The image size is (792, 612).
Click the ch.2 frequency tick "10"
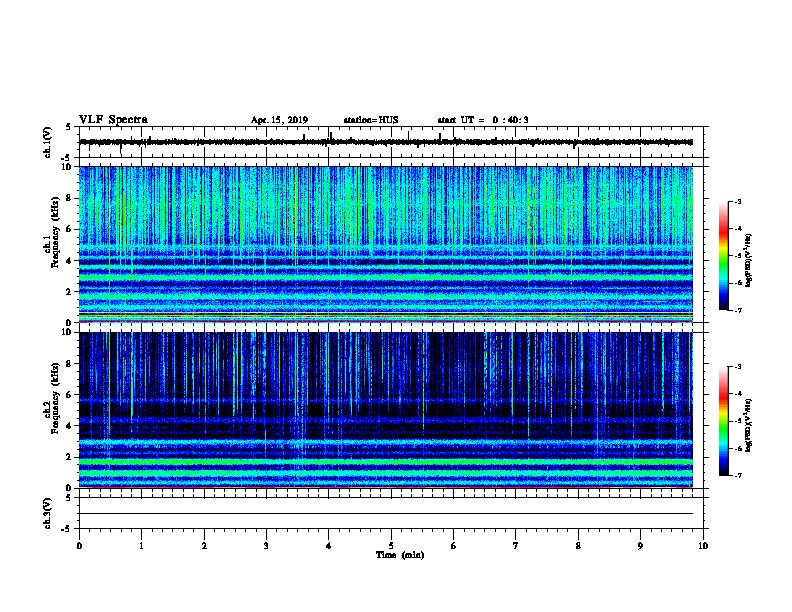[68, 332]
